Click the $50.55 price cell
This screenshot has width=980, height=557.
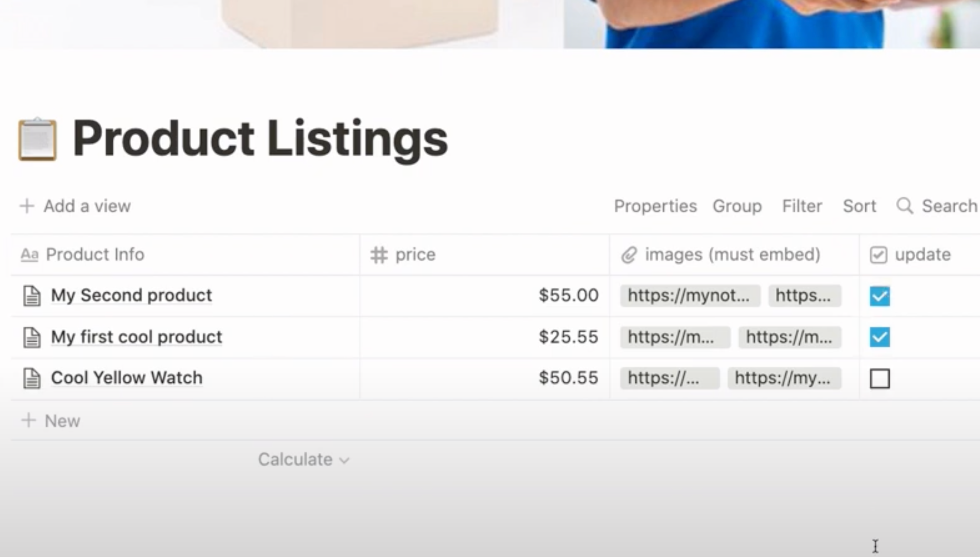tap(484, 378)
